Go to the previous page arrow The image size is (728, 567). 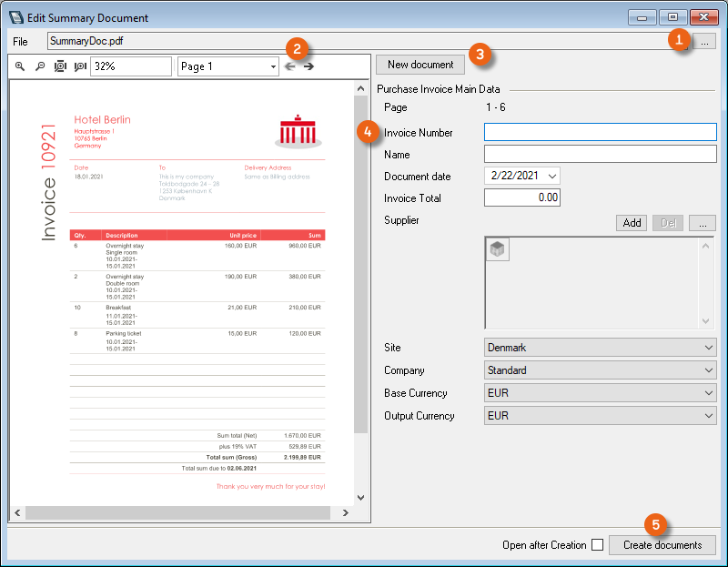289,66
